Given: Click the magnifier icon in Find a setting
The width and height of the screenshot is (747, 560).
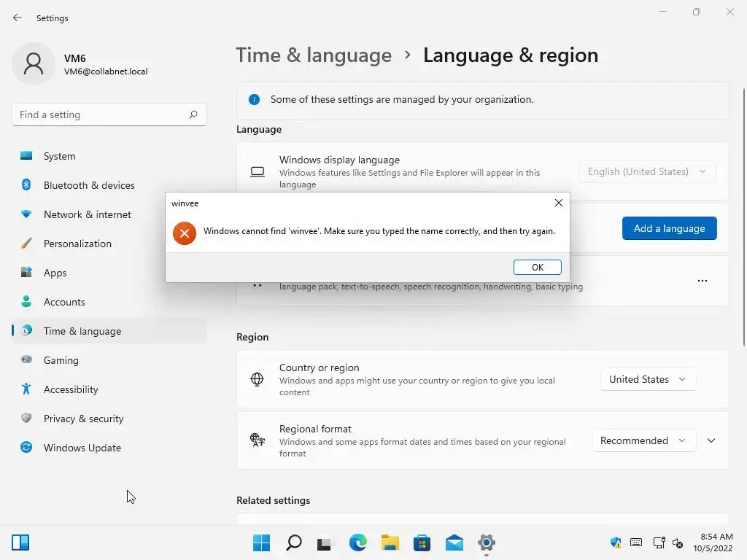Looking at the screenshot, I should (193, 114).
